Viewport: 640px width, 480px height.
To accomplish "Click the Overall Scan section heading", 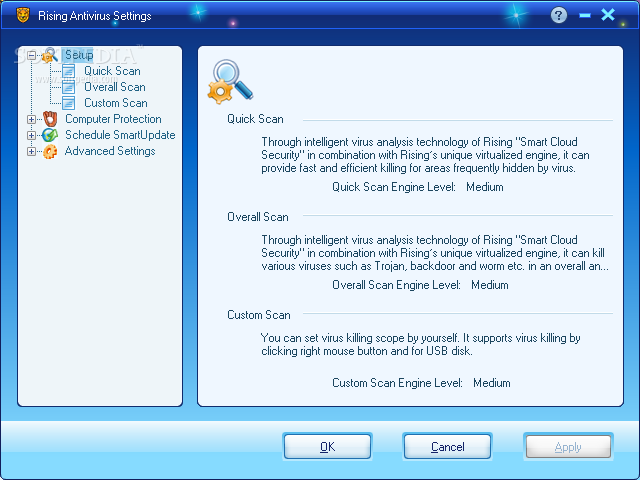I will coord(258,217).
